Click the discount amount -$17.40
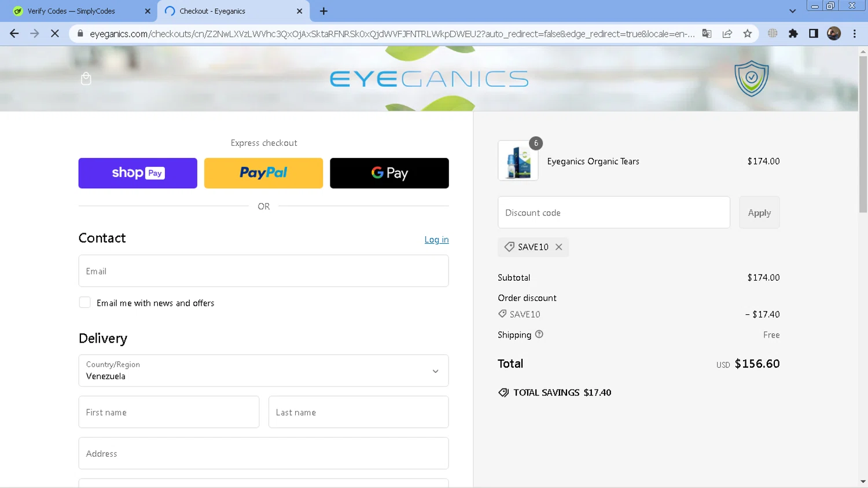Image resolution: width=868 pixels, height=488 pixels. coord(762,314)
